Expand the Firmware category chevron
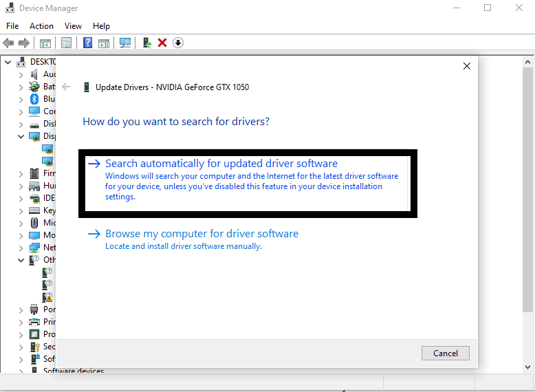 [21, 174]
